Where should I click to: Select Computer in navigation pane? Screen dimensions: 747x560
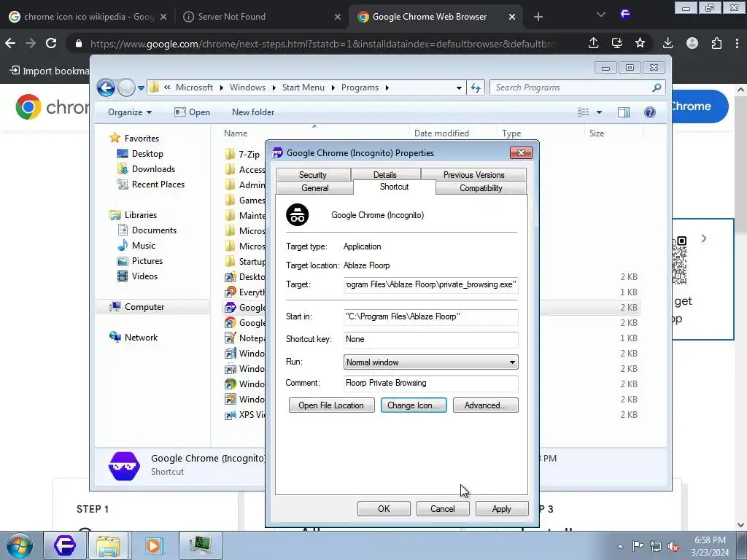tap(152, 307)
